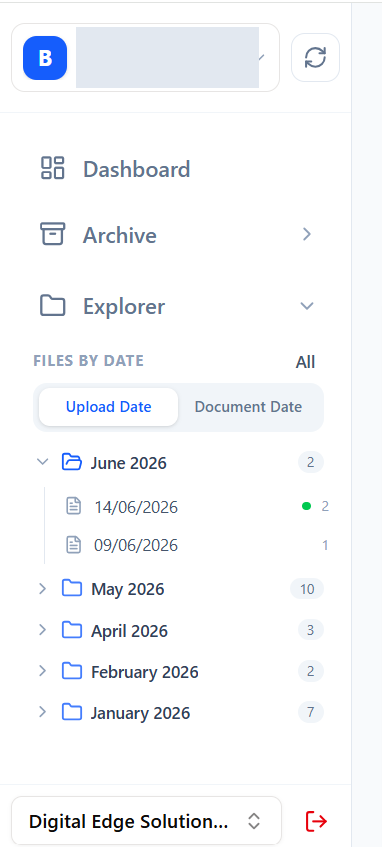Click the February 2026 folder icon
The image size is (382, 847).
tap(72, 671)
